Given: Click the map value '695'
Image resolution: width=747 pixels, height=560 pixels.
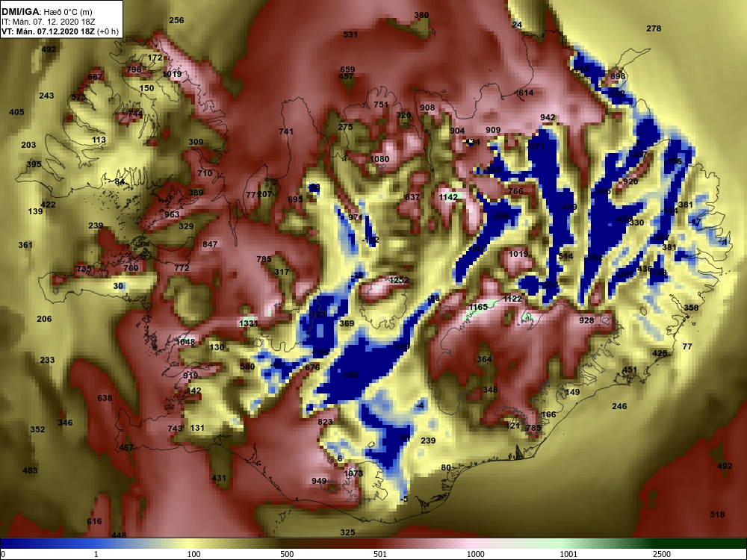Looking at the screenshot, I should [x=295, y=199].
